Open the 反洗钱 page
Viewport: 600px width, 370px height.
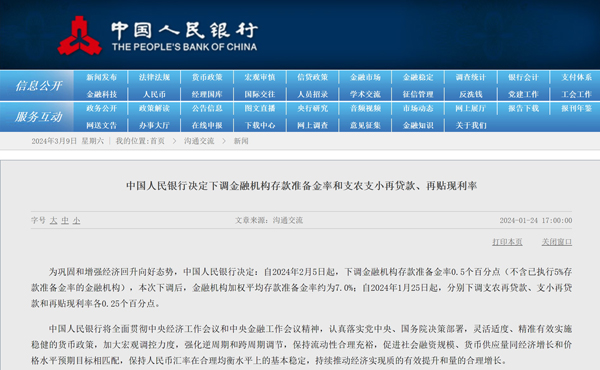coord(471,94)
